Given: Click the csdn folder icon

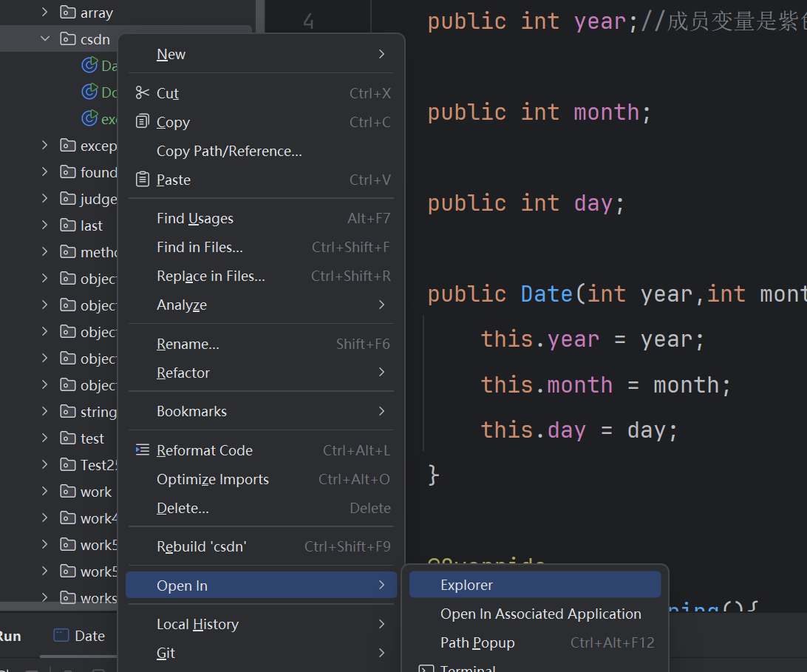Looking at the screenshot, I should coord(67,38).
